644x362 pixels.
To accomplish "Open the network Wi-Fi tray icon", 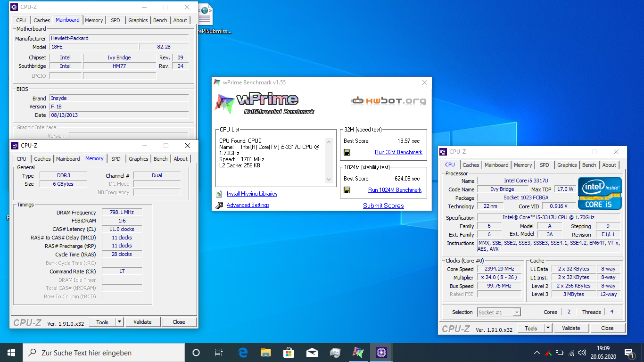I will pos(571,353).
